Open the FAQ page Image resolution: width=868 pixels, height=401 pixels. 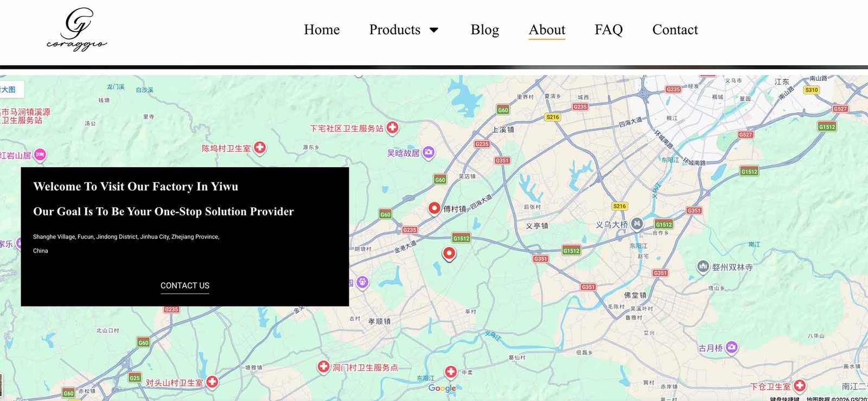pyautogui.click(x=608, y=30)
